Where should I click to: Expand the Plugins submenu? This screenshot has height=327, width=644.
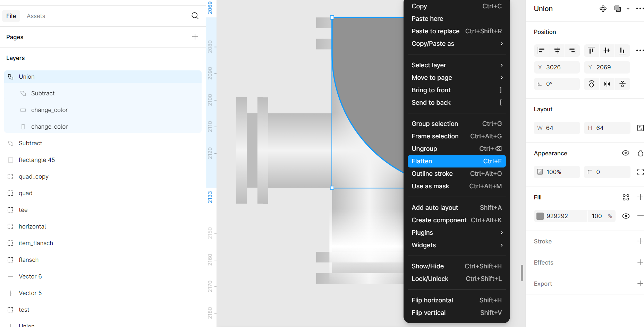click(457, 233)
